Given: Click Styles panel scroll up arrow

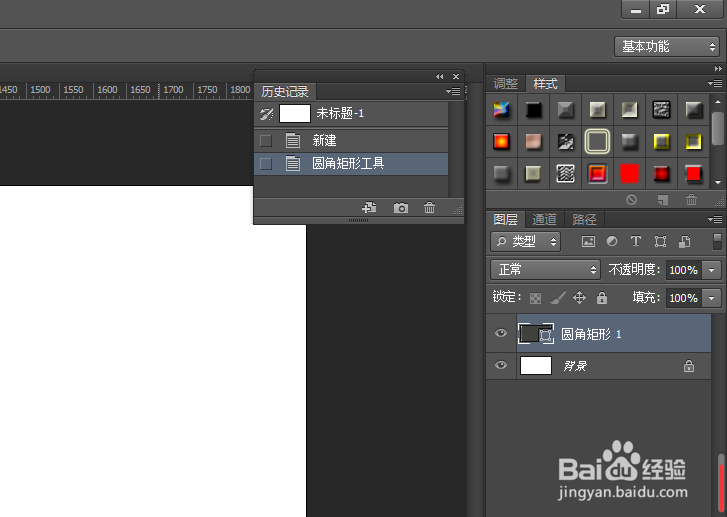Looking at the screenshot, I should (718, 102).
